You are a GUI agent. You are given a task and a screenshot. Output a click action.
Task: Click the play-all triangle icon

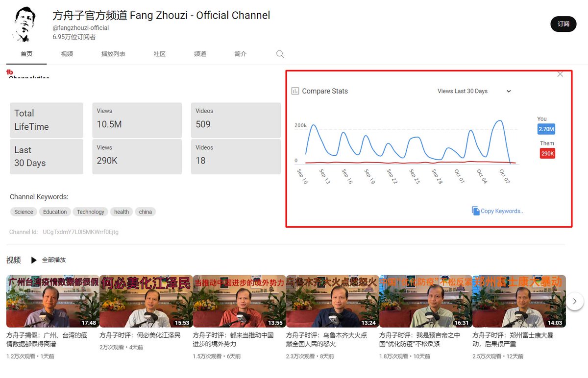pos(34,260)
